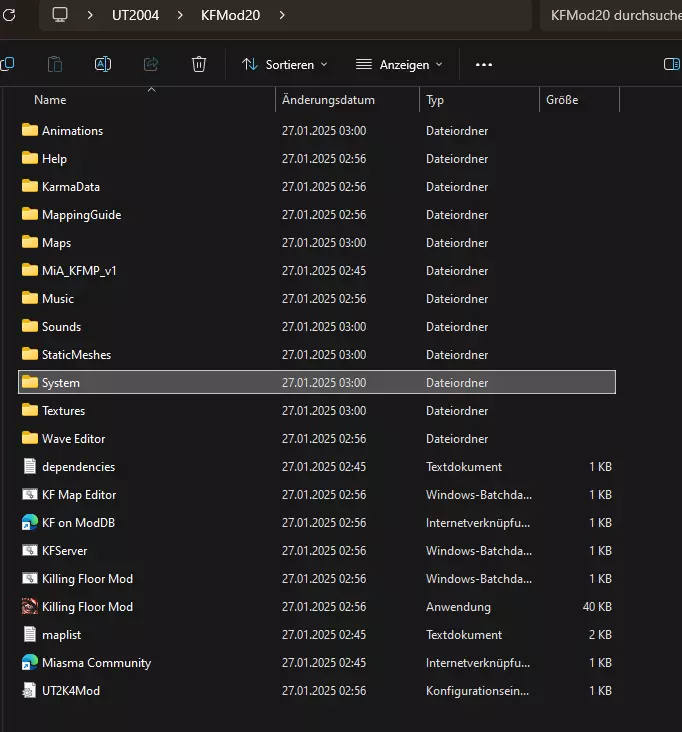This screenshot has height=732, width=682.
Task: Select the KF on ModDB shortcut
Action: coord(78,523)
